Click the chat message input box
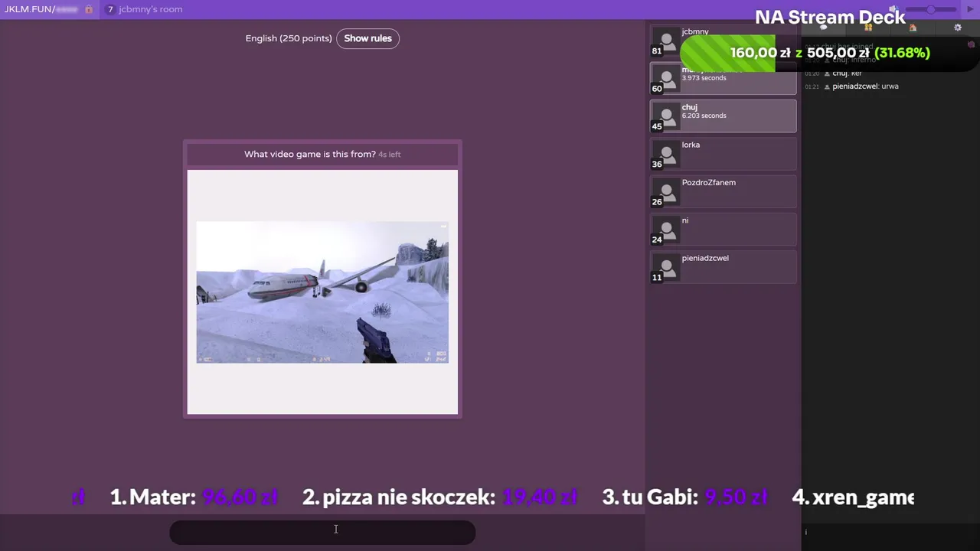Screen dimensions: 980x551 click(x=890, y=532)
